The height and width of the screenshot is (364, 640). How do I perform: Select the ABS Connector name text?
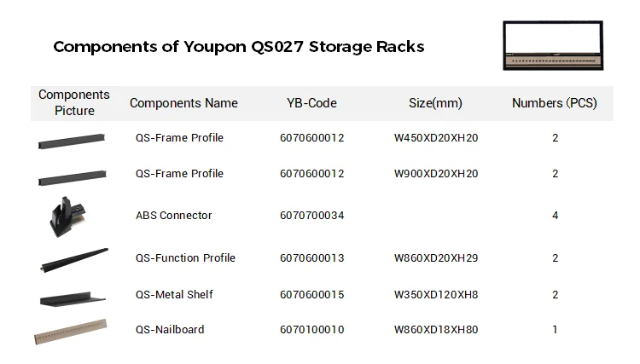(174, 216)
